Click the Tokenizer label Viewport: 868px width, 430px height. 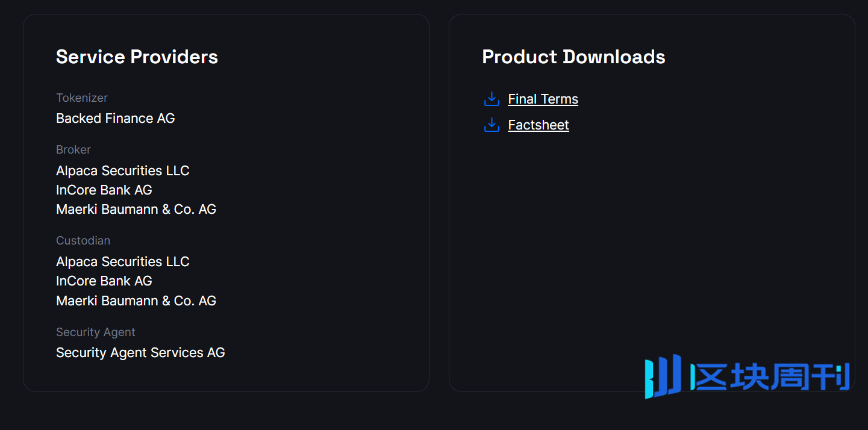(x=82, y=98)
